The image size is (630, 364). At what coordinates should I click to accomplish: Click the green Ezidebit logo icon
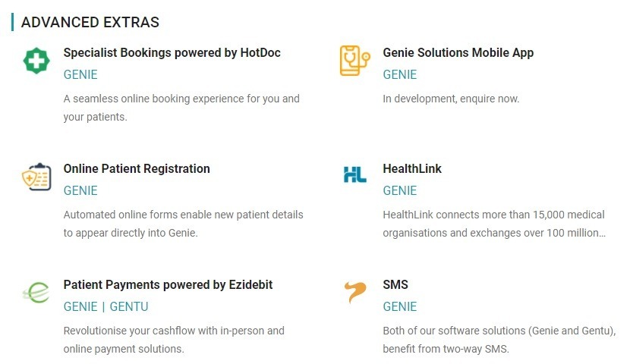point(36,292)
